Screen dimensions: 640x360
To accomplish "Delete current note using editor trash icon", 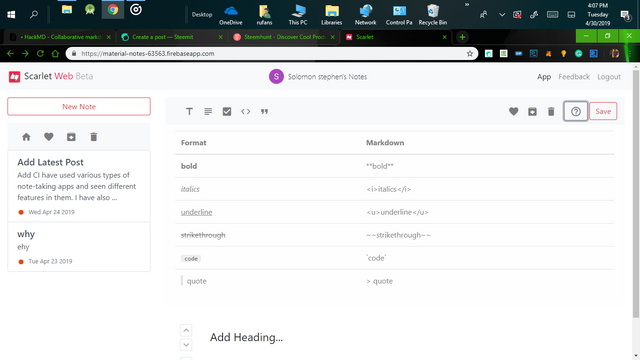I will [551, 111].
